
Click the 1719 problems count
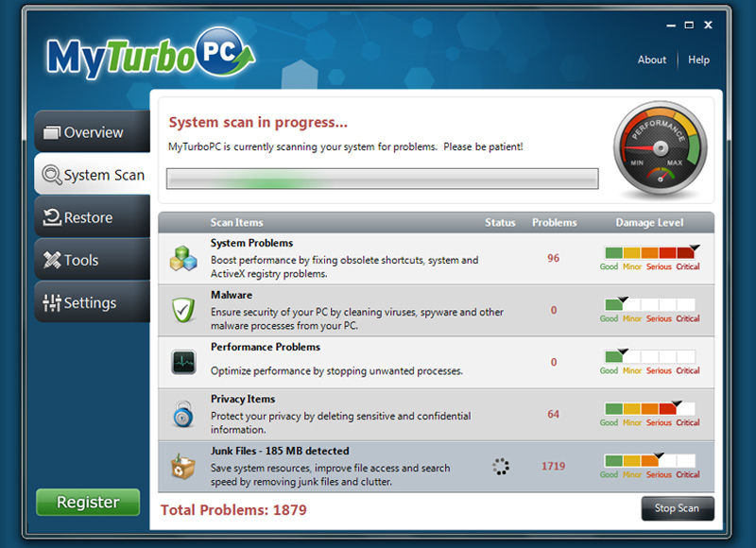tap(554, 466)
